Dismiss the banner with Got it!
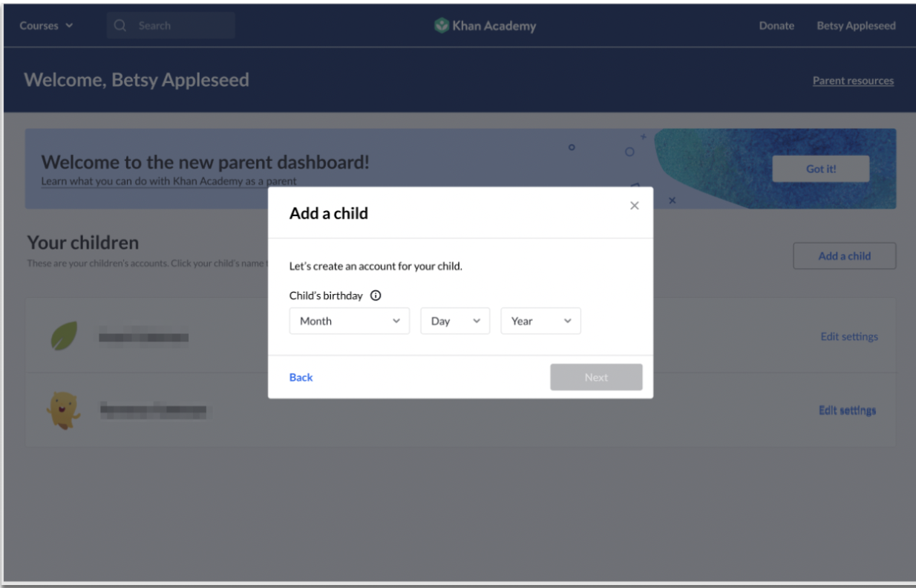The image size is (916, 588). click(821, 169)
